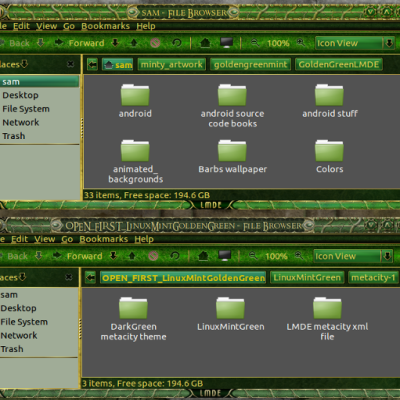Image resolution: width=400 pixels, height=400 pixels.
Task: Open Forward history dropdown in sam window
Action: pos(115,43)
